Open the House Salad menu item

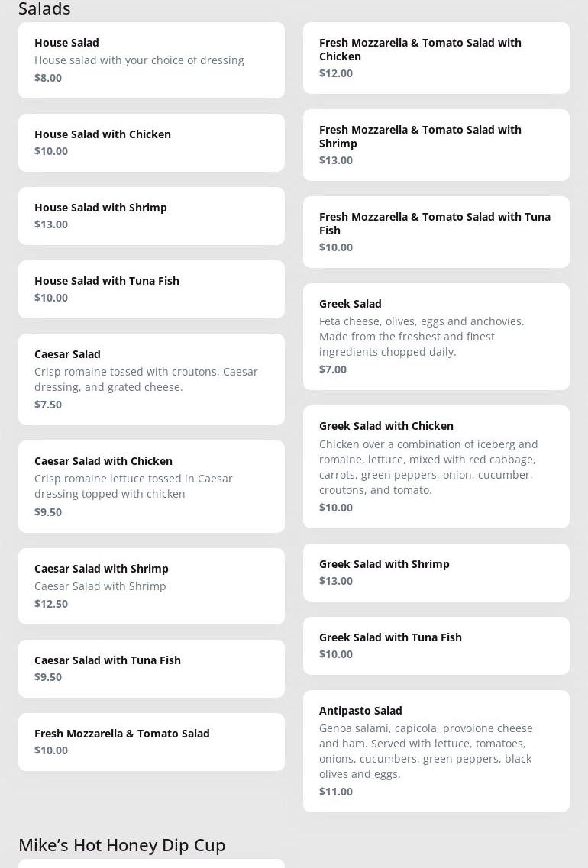tap(151, 60)
